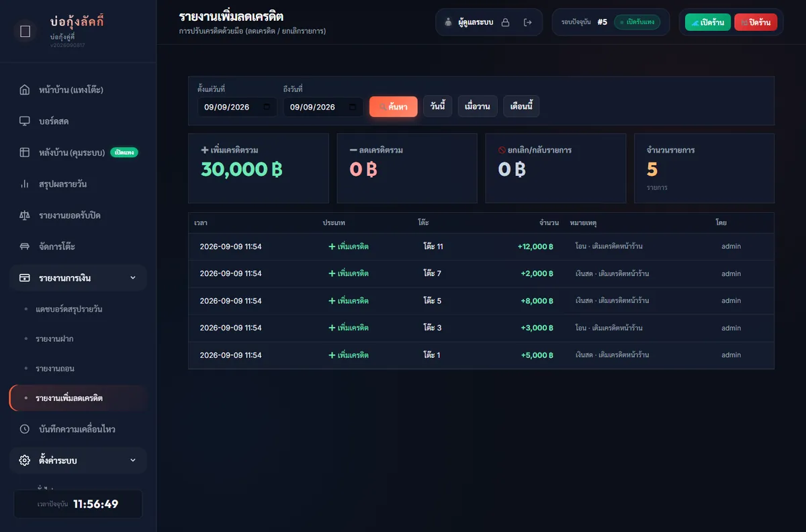This screenshot has width=806, height=532.
Task: Click the home icon beside หน้าบ้าน (แทงโต๊ะ)
Action: (25, 90)
